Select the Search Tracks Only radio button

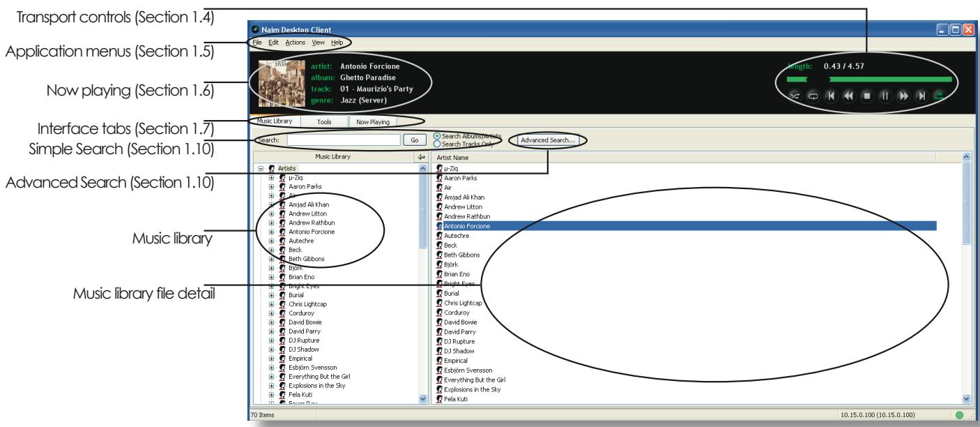[x=437, y=144]
